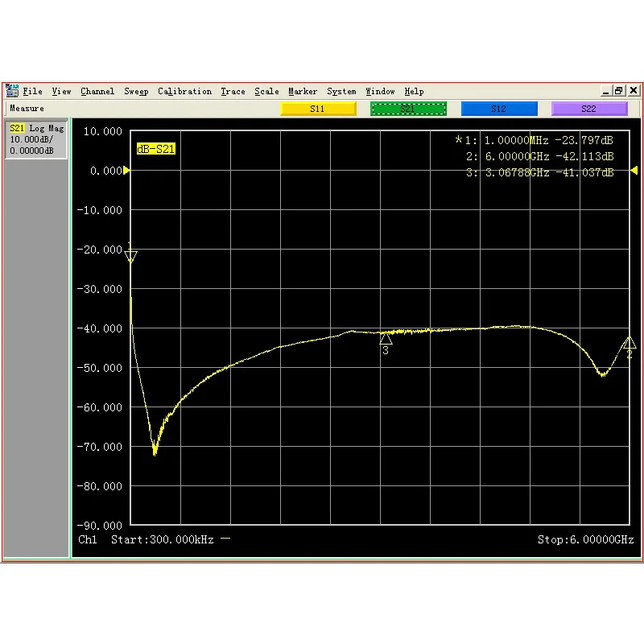This screenshot has width=644, height=644.
Task: Click the Stop:6.00000GHz frequency label
Action: click(586, 539)
